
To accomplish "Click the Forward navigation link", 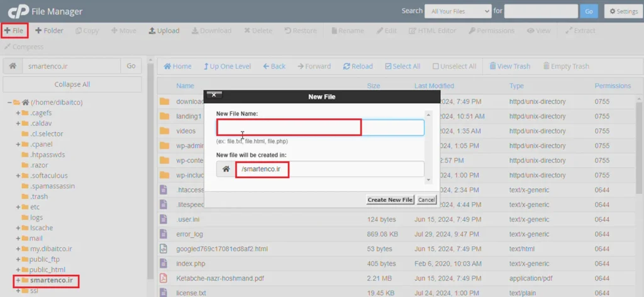I will [x=314, y=66].
